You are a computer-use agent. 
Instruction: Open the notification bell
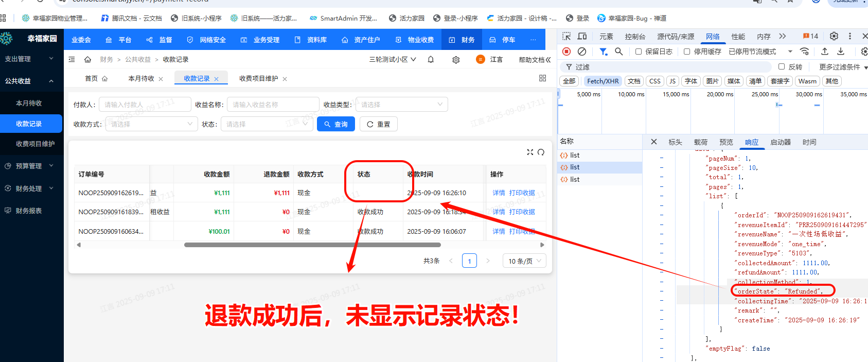click(431, 60)
